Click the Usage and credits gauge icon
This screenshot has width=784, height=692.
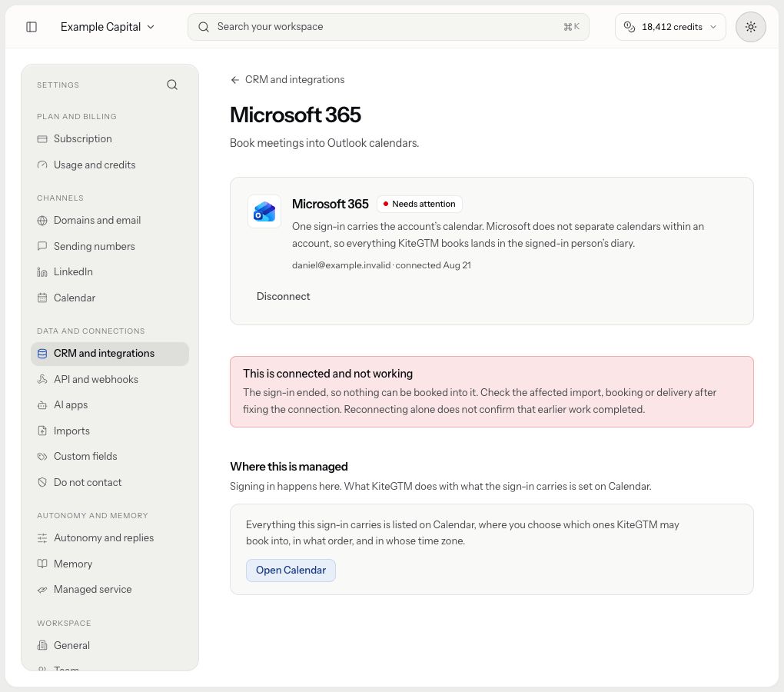click(42, 165)
